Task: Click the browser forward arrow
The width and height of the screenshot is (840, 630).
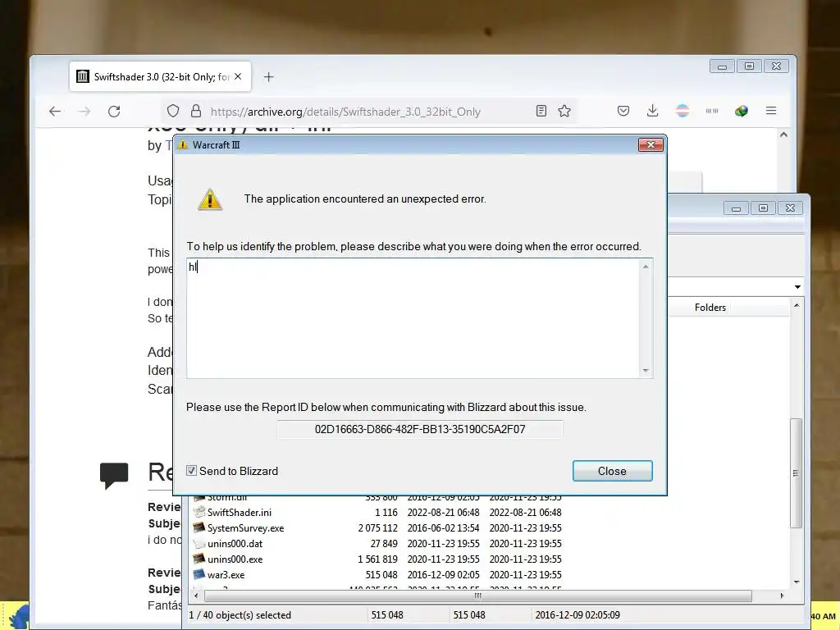Action: tap(84, 112)
